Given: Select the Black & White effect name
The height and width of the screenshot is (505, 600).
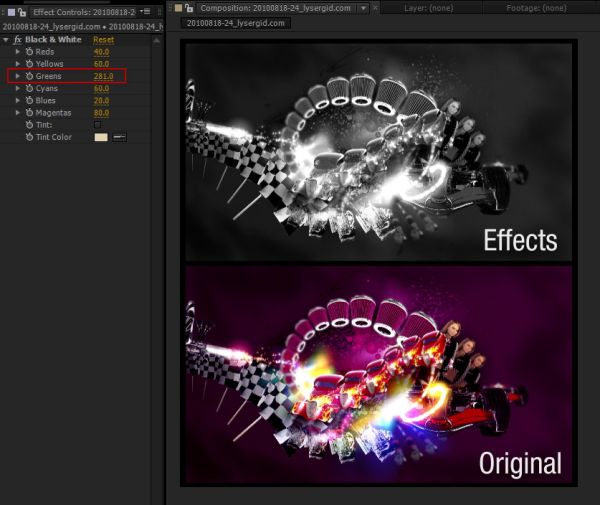Looking at the screenshot, I should (53, 40).
